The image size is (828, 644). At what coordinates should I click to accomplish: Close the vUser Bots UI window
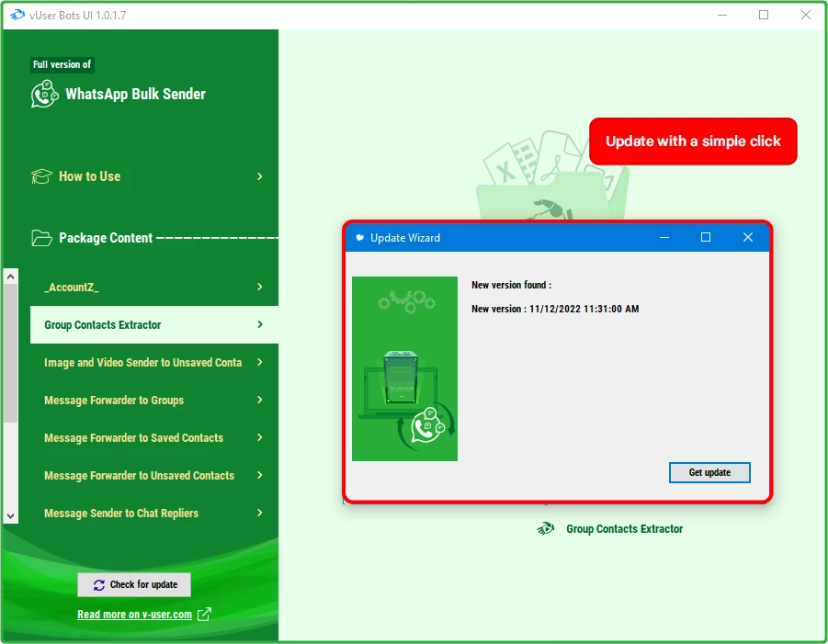pos(805,15)
